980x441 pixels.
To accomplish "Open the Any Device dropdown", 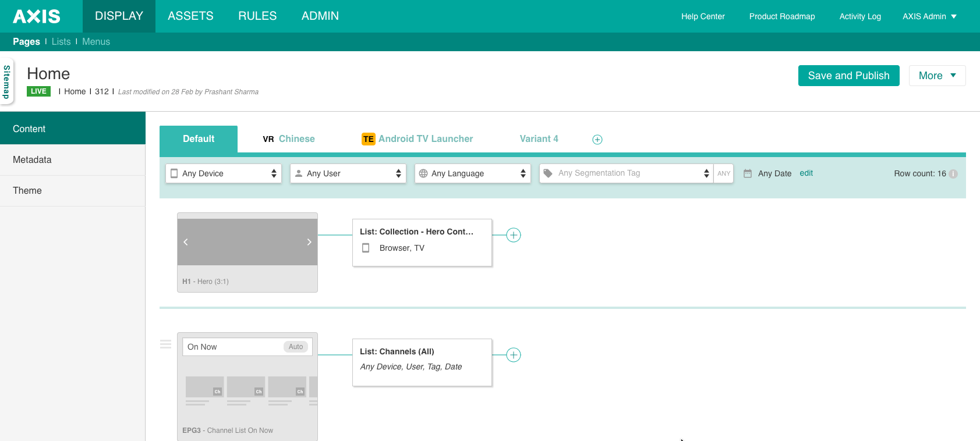I will click(x=224, y=173).
